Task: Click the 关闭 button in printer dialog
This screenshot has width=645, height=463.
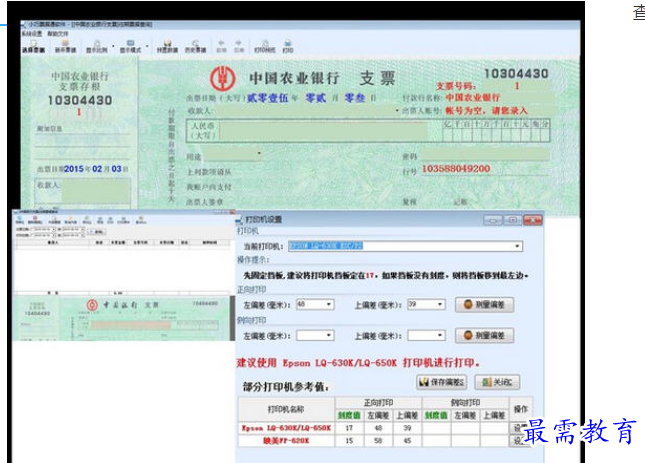Action: tap(497, 382)
